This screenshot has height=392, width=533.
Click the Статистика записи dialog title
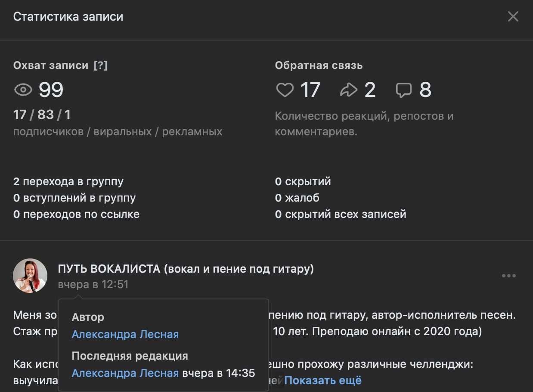[x=68, y=17]
